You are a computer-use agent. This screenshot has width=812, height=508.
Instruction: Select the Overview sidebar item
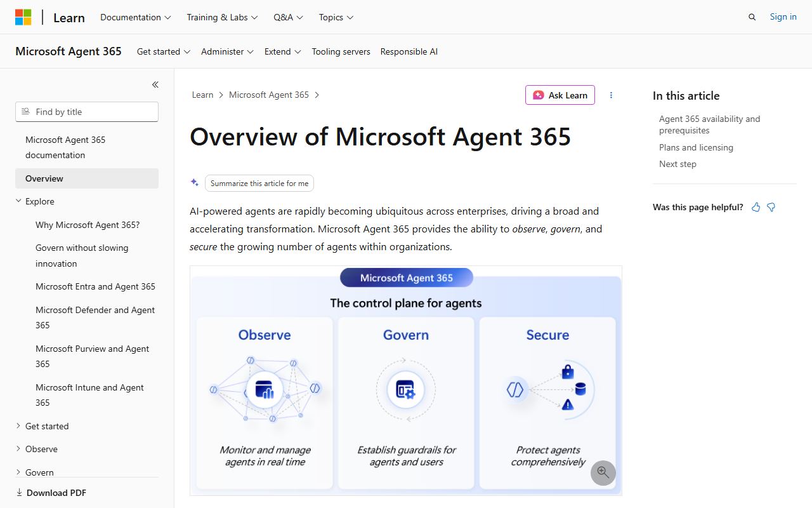tap(87, 178)
